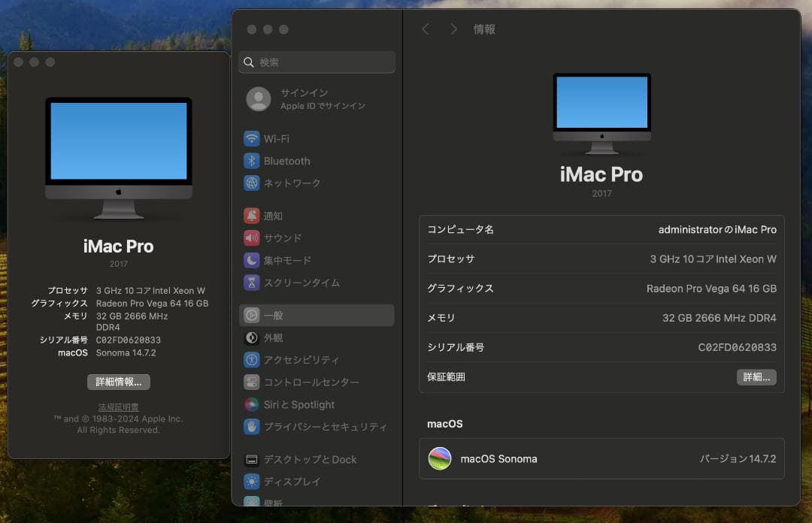Open スクリーンタイム settings
Viewport: 812px width, 523px height.
pyautogui.click(x=298, y=283)
